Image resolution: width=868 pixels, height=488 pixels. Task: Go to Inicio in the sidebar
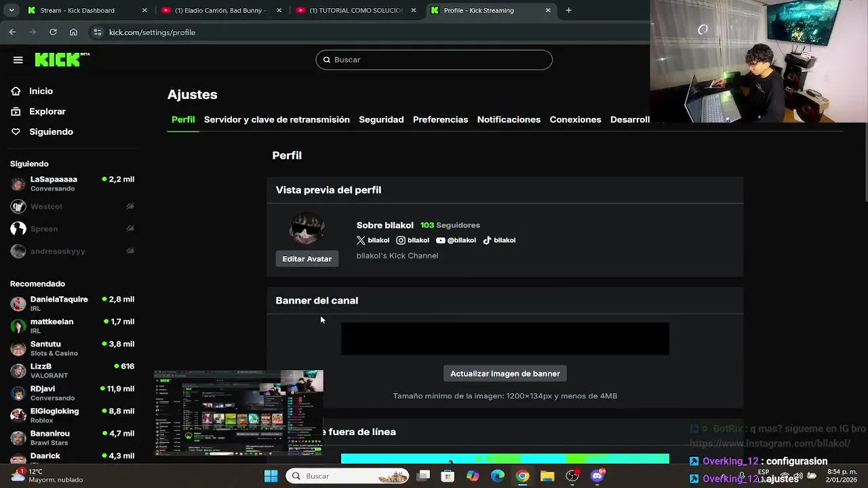pos(41,91)
